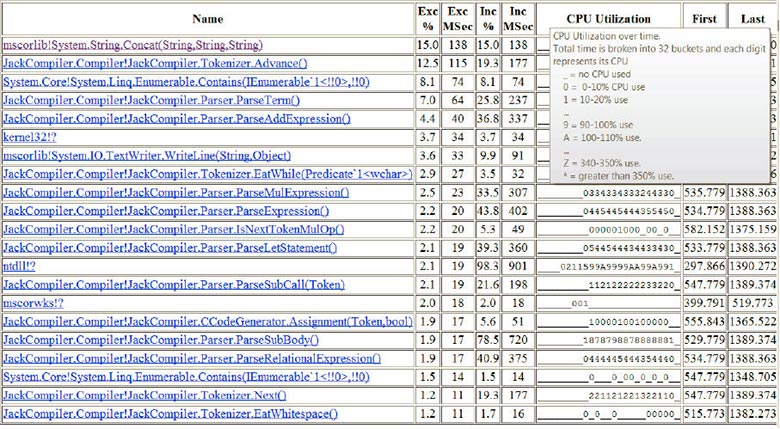The height and width of the screenshot is (429, 780).
Task: Click the Parser.ParseSubBody() link
Action: point(161,339)
